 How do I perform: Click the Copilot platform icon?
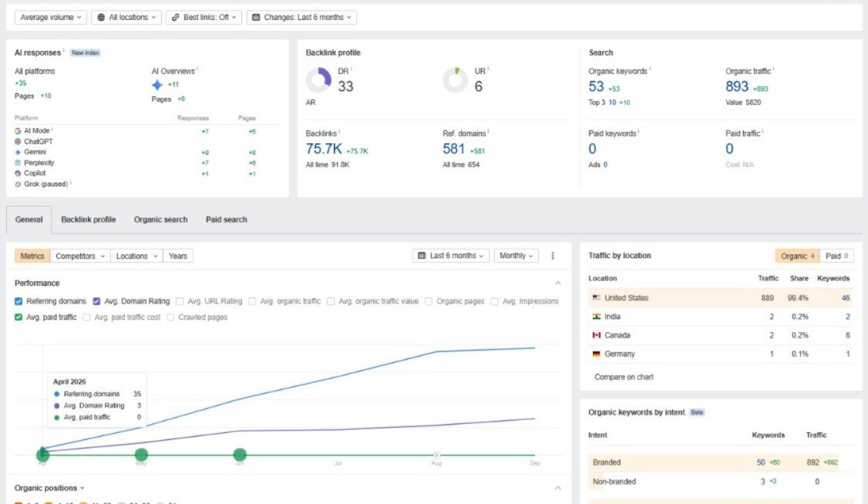(x=18, y=173)
